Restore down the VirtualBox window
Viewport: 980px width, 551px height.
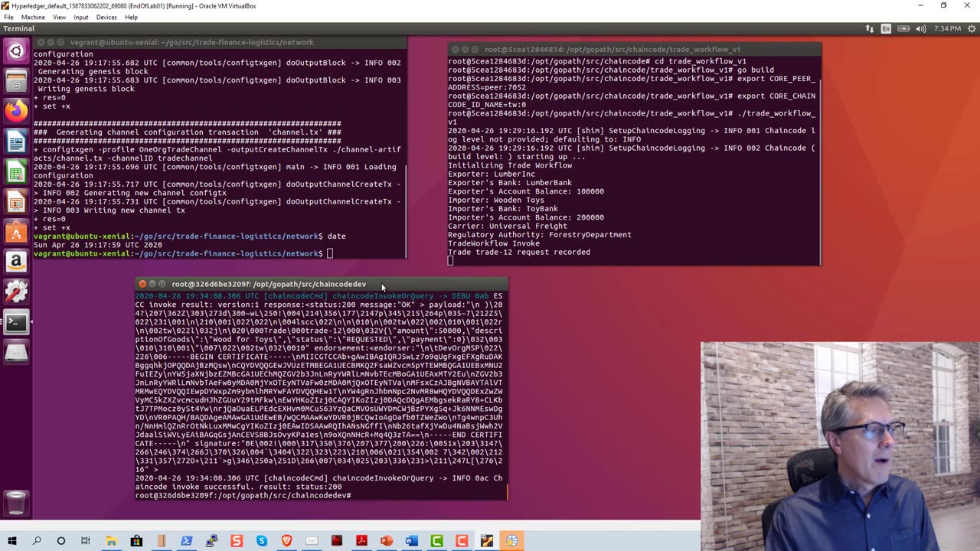pyautogui.click(x=943, y=5)
